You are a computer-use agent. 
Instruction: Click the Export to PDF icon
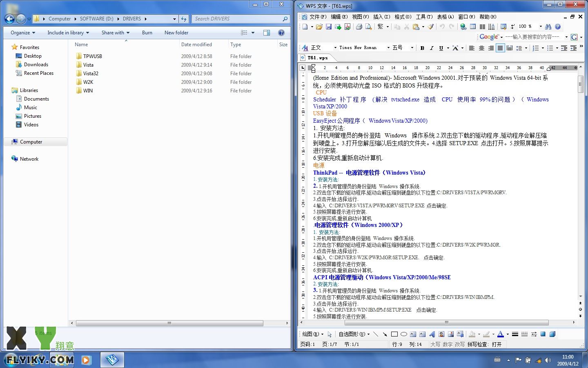click(x=347, y=27)
